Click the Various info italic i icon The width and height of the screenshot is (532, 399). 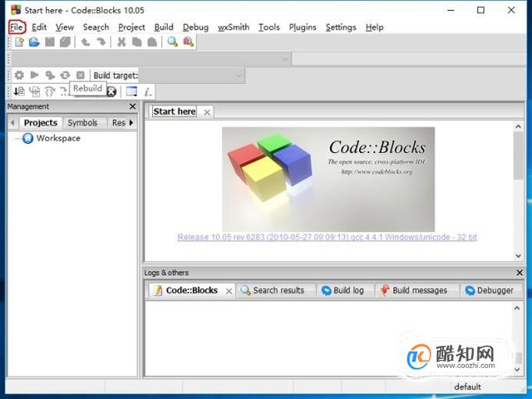147,91
